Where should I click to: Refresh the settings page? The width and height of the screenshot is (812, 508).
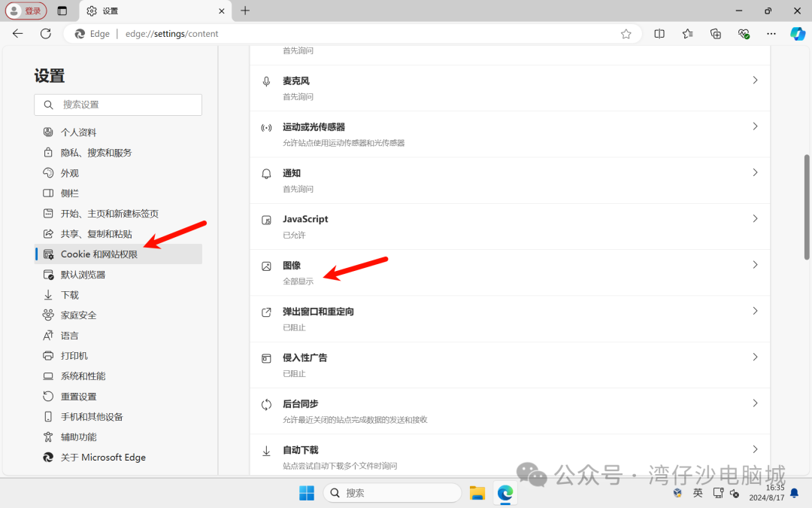coord(46,34)
